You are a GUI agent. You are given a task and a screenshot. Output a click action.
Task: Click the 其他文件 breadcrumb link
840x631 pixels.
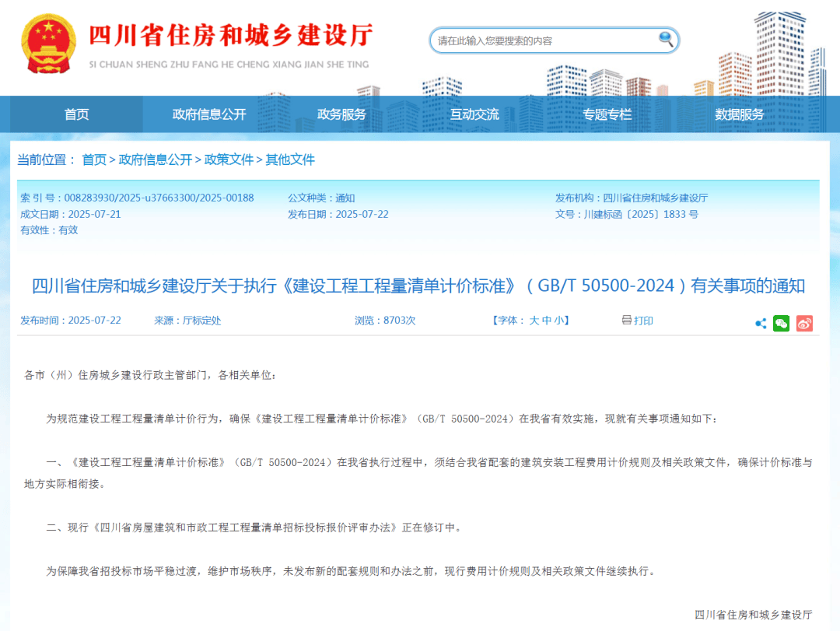[x=290, y=160]
